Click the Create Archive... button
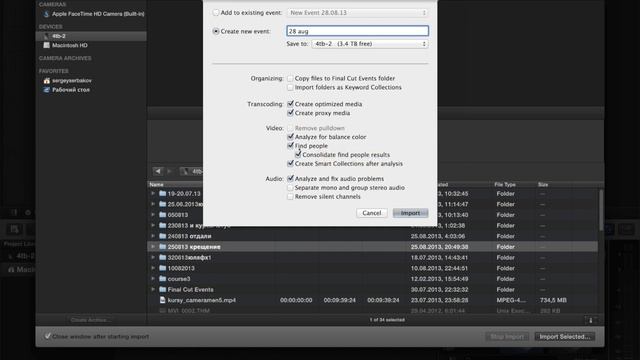The image size is (640, 360). pos(91,320)
